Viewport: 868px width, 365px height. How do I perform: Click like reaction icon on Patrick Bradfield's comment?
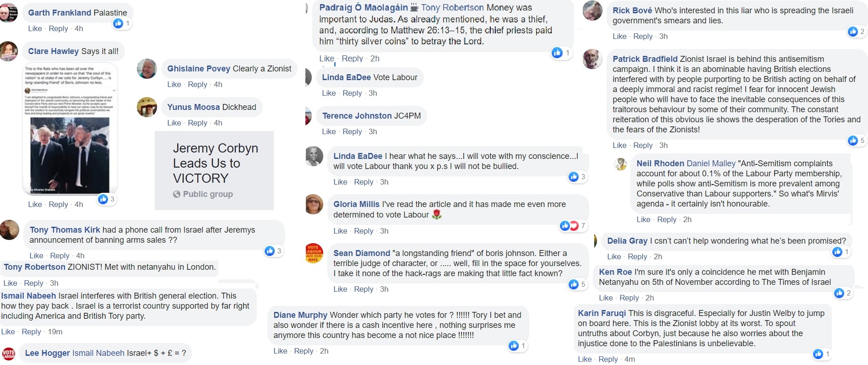pyautogui.click(x=852, y=140)
